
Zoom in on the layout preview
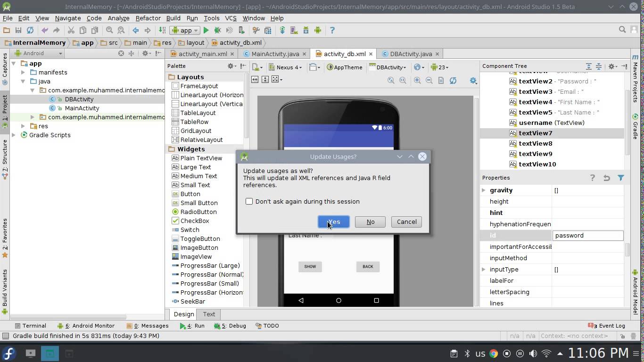pyautogui.click(x=416, y=80)
